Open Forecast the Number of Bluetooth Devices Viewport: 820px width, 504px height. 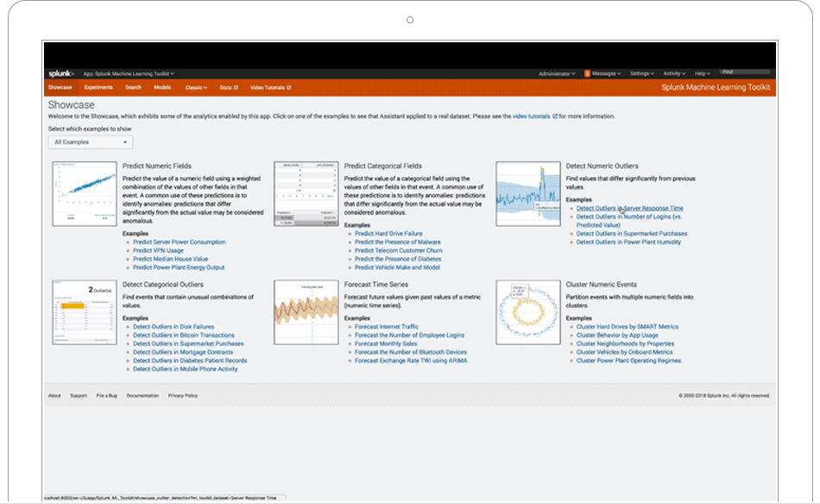pyautogui.click(x=411, y=352)
